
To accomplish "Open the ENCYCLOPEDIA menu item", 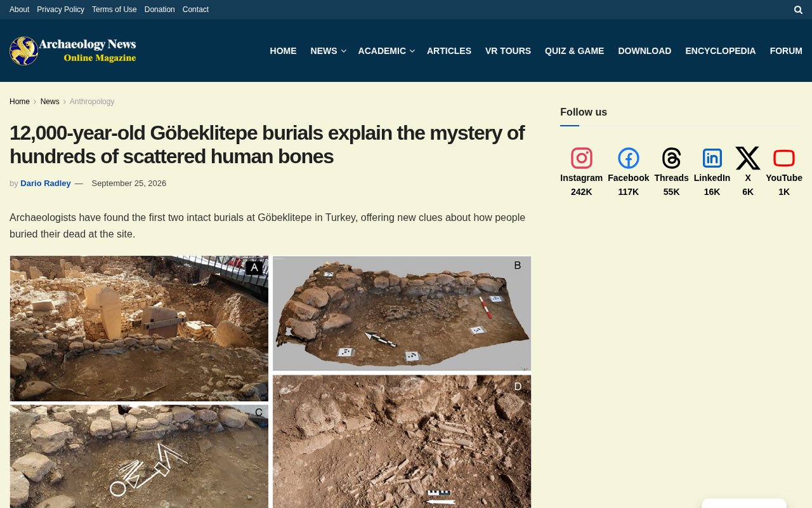I will point(721,51).
